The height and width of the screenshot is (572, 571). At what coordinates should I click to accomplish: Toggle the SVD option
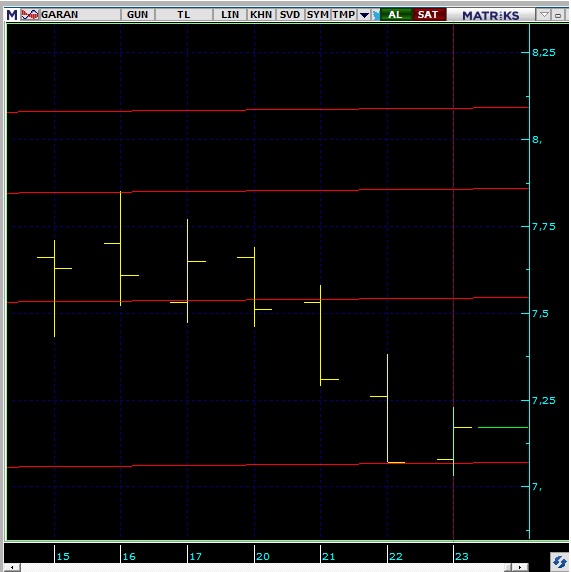pyautogui.click(x=290, y=15)
